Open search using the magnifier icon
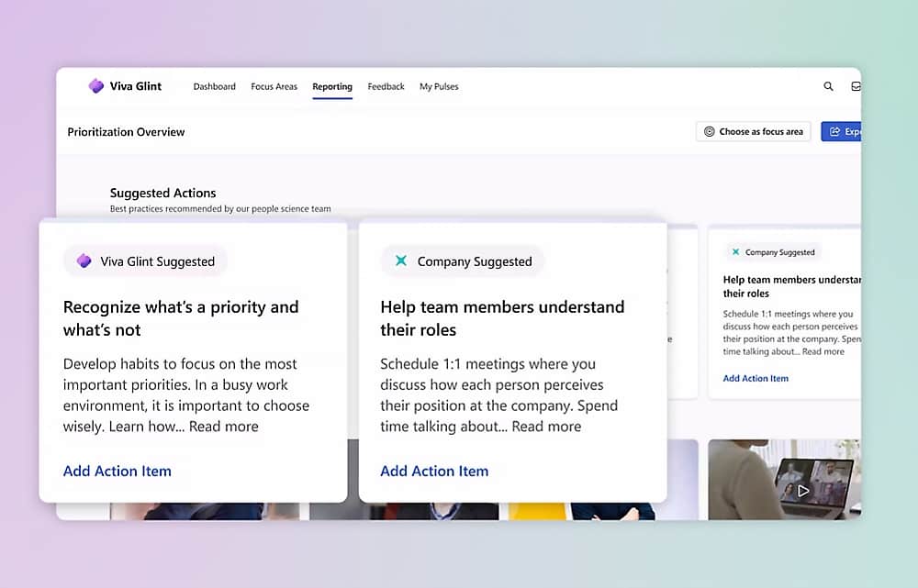The width and height of the screenshot is (918, 588). point(828,86)
